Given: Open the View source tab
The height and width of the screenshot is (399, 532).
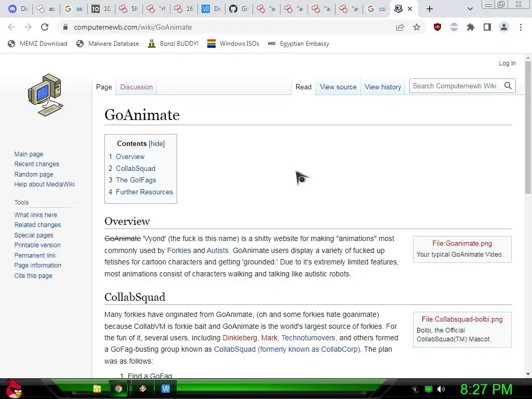Looking at the screenshot, I should click(338, 87).
